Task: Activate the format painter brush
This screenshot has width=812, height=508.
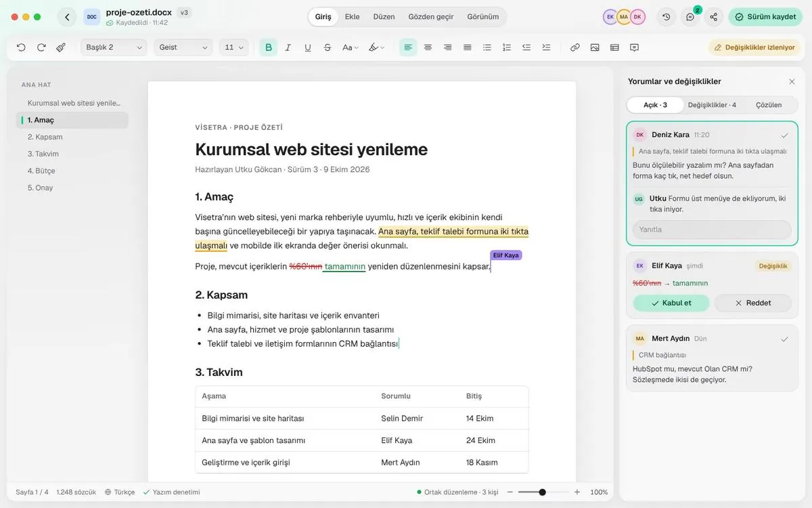Action: click(x=61, y=47)
